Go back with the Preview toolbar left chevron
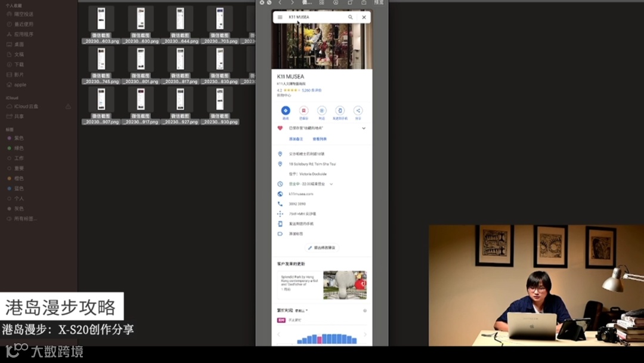Viewport: 644px width, 363px height. point(280,2)
